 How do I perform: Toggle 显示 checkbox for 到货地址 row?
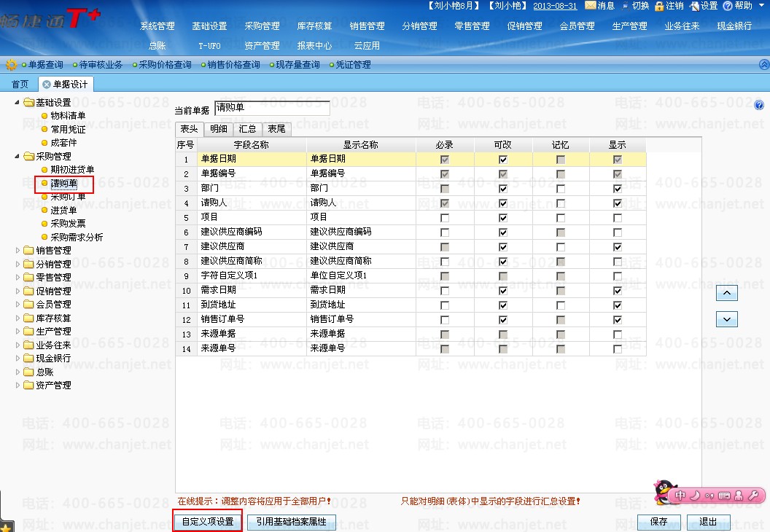coord(618,305)
